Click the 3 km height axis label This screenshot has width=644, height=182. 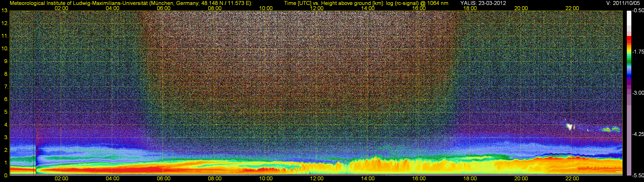pos(6,137)
